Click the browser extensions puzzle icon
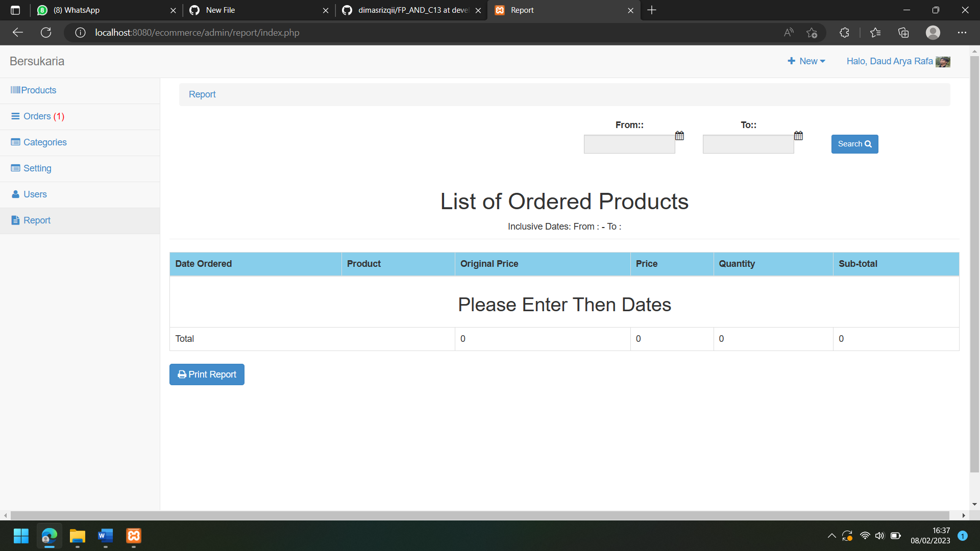 click(x=844, y=33)
